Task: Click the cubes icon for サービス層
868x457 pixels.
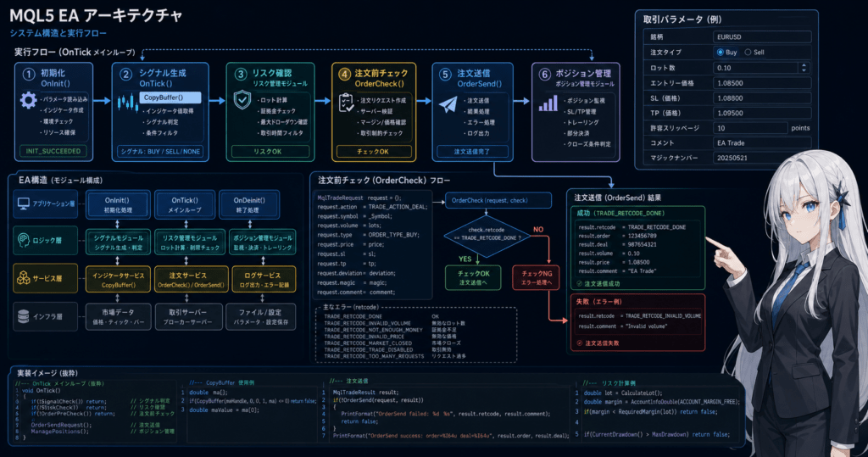Action: pyautogui.click(x=23, y=277)
